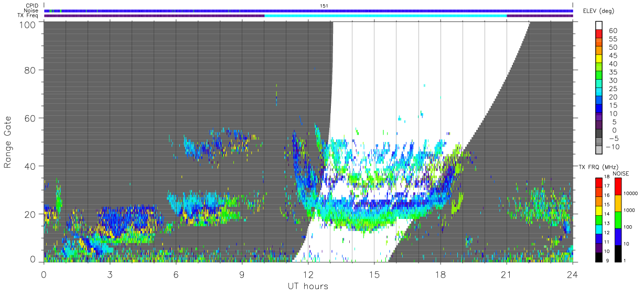
Task: Pick the blue 10–100 NOISE swatch
Action: 617,237
